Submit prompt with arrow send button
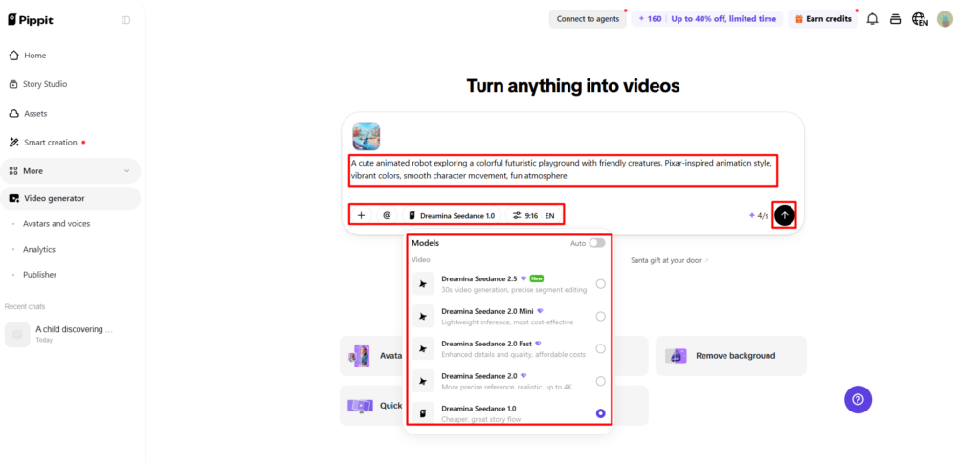This screenshot has width=980, height=467. [785, 215]
